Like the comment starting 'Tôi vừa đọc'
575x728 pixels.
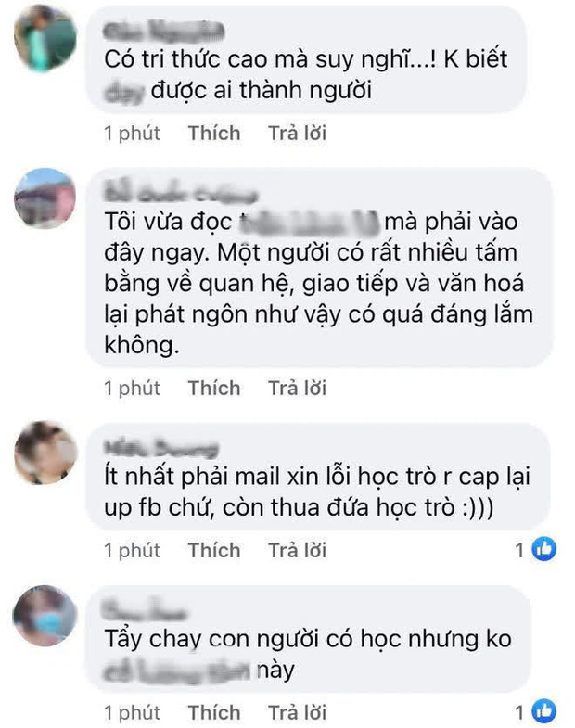214,389
